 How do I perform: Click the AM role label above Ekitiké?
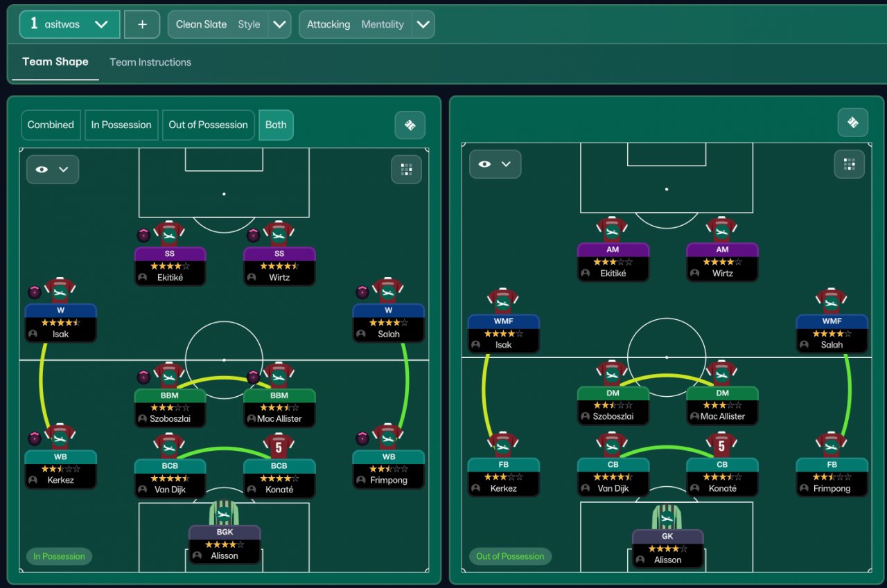click(x=613, y=249)
